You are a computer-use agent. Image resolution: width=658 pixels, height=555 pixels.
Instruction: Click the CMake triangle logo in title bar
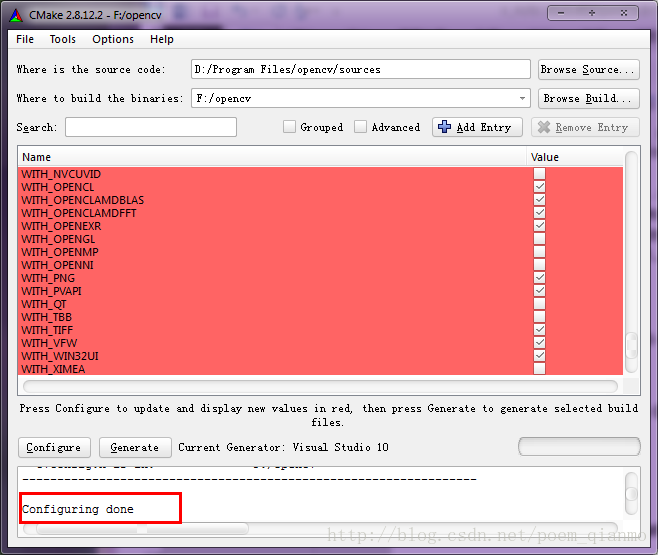coord(16,16)
